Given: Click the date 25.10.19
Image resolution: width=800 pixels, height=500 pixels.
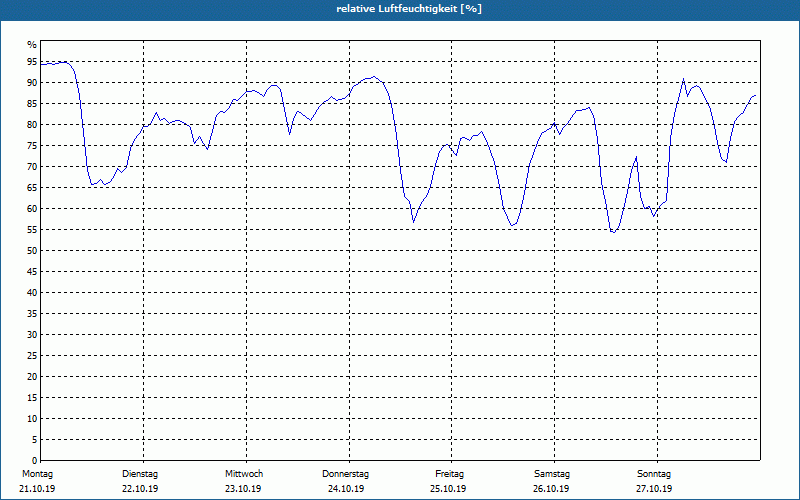Looking at the screenshot, I should 448,489.
